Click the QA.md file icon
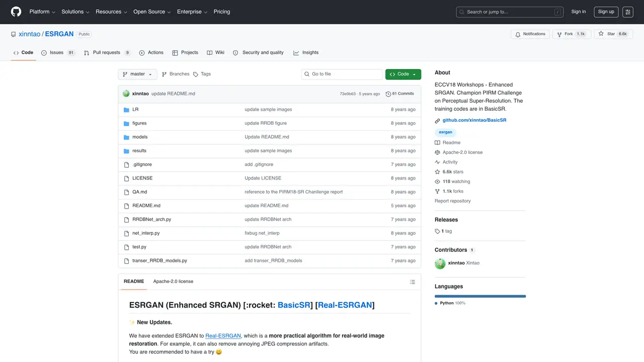644x362 pixels. (x=127, y=192)
